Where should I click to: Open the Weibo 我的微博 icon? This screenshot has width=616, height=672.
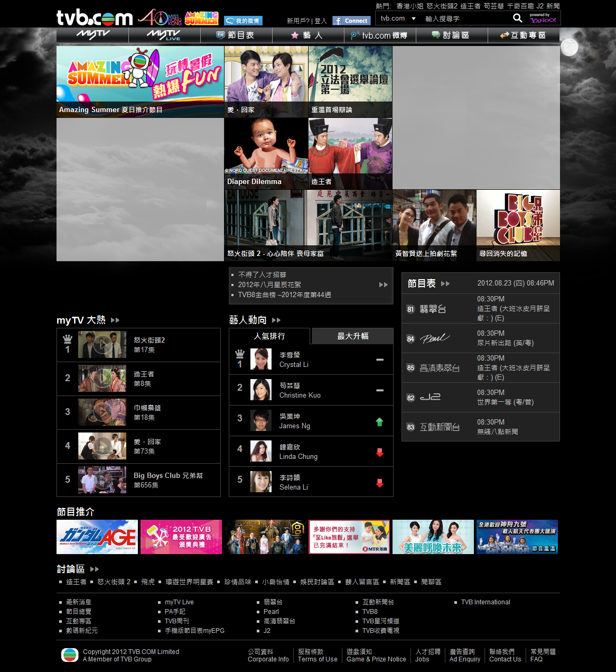coord(243,21)
